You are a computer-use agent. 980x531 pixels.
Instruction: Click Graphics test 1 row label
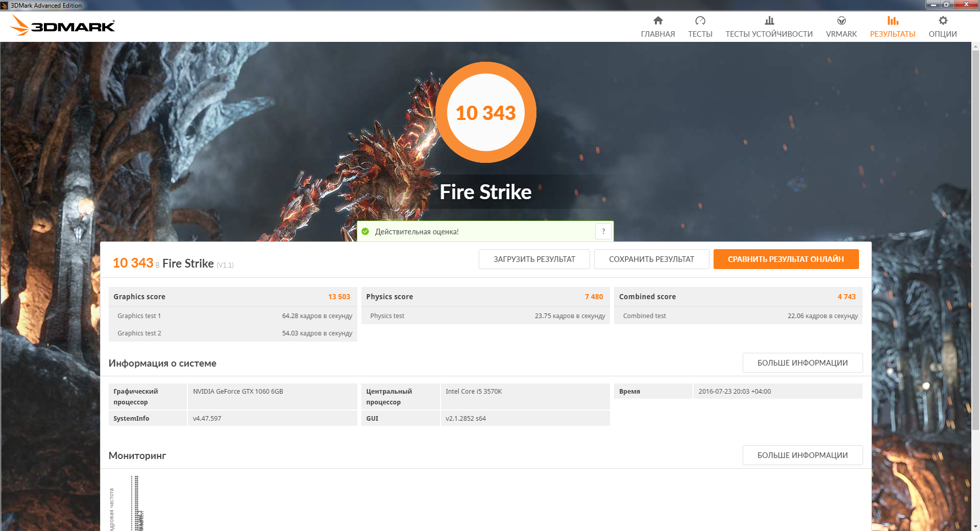coord(139,316)
